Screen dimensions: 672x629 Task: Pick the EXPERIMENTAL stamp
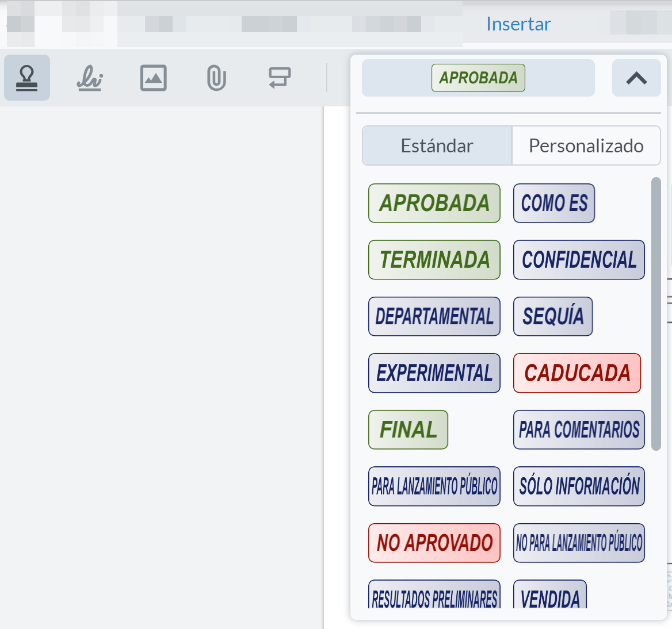[x=434, y=373]
